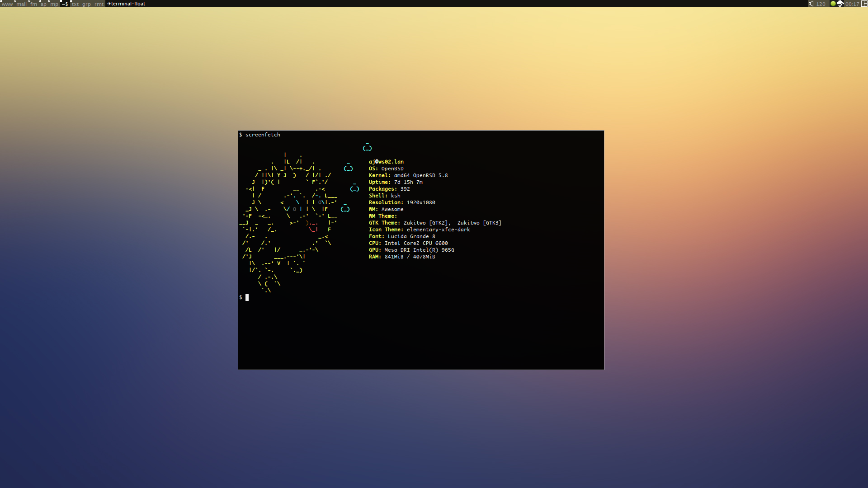This screenshot has width=868, height=488.
Task: Select the ap tag
Action: tap(43, 4)
